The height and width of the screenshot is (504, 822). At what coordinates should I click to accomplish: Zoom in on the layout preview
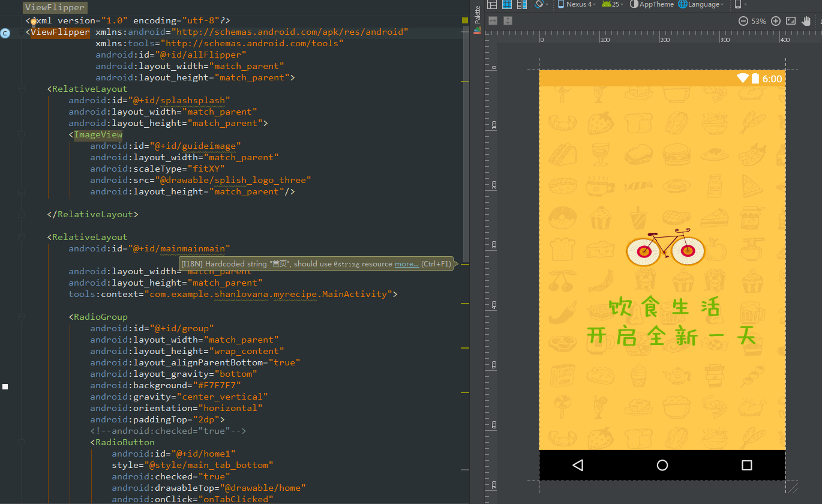click(x=776, y=21)
